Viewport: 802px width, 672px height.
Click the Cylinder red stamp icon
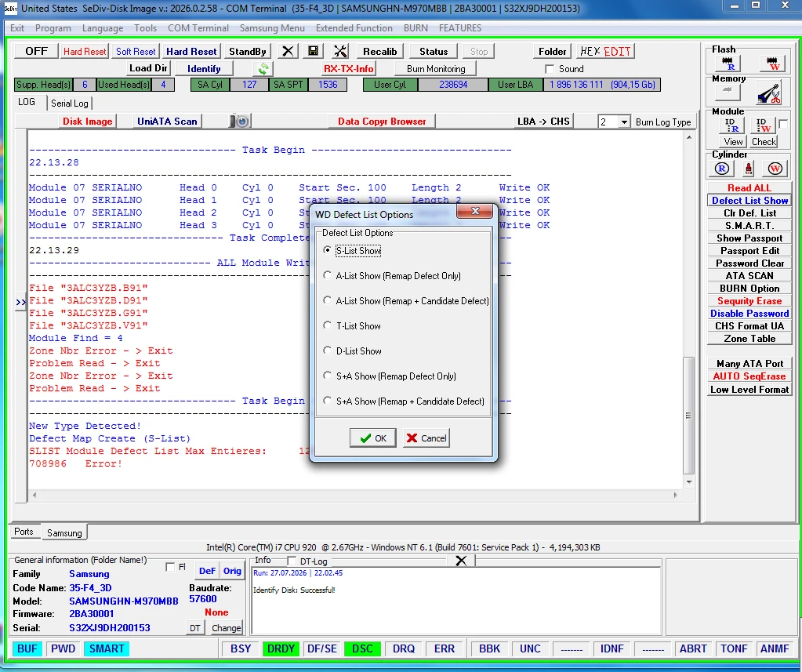(748, 169)
